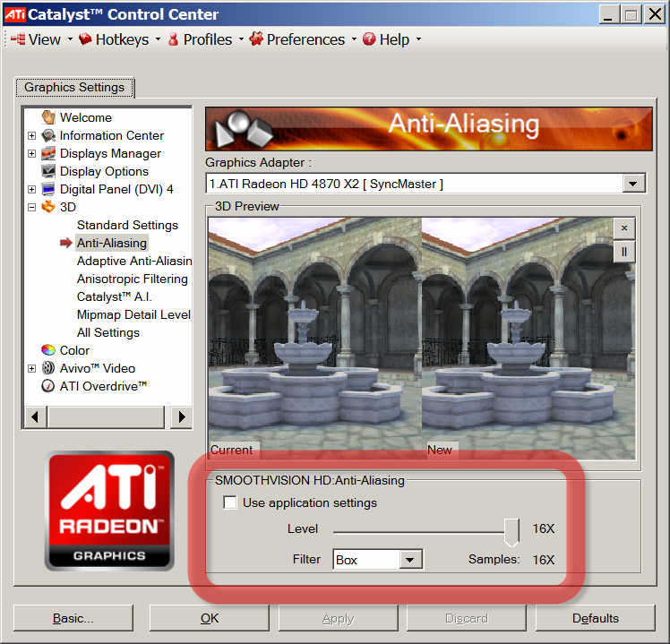The image size is (670, 644).
Task: Click the tree scroll right arrow
Action: [181, 416]
